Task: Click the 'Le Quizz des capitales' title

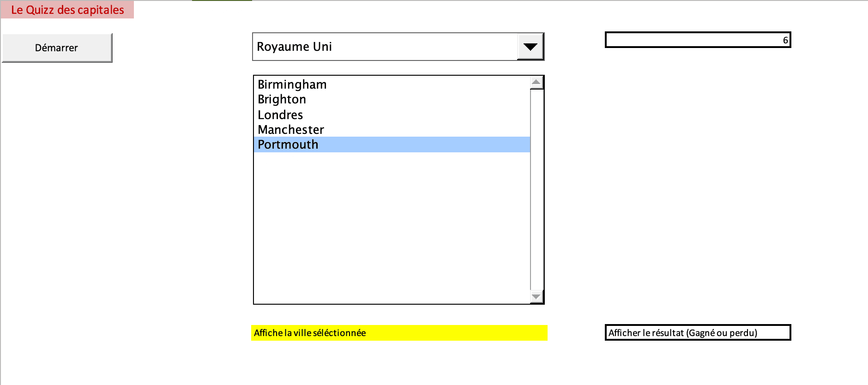Action: tap(67, 10)
